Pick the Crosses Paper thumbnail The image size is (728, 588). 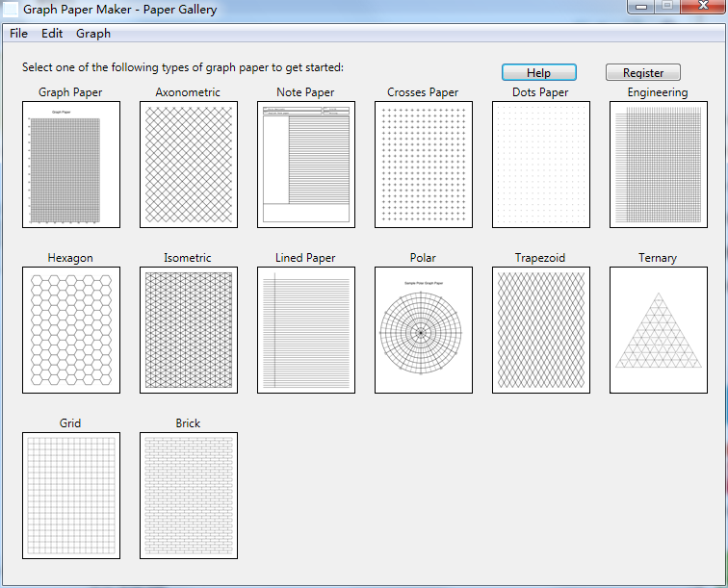[424, 165]
